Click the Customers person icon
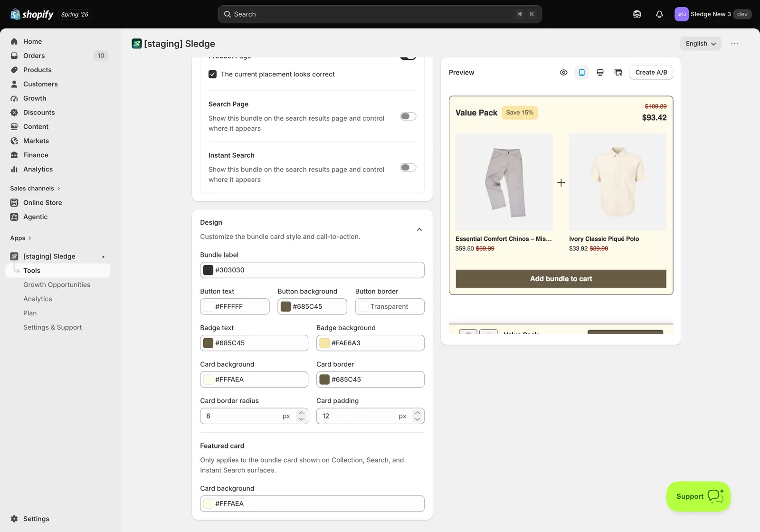The width and height of the screenshot is (760, 532). pyautogui.click(x=14, y=84)
